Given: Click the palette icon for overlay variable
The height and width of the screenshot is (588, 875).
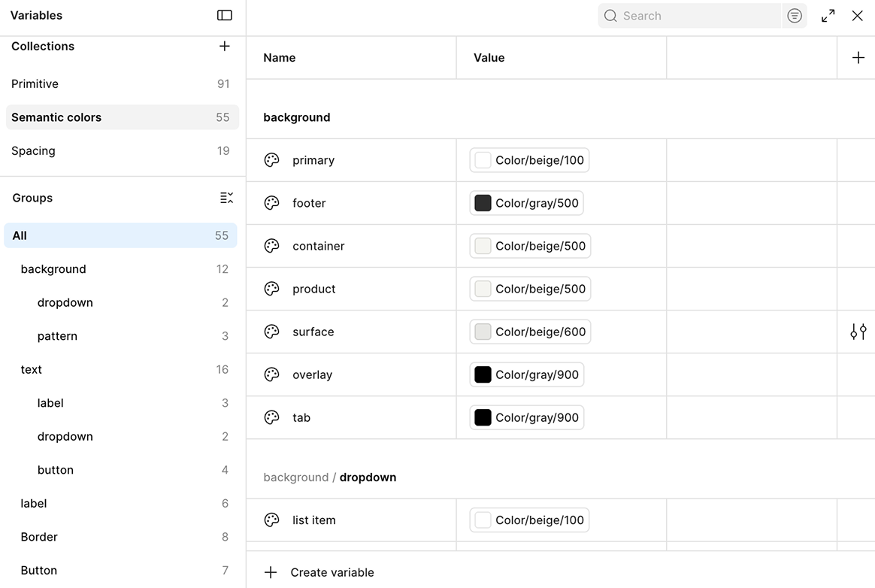Looking at the screenshot, I should (272, 374).
